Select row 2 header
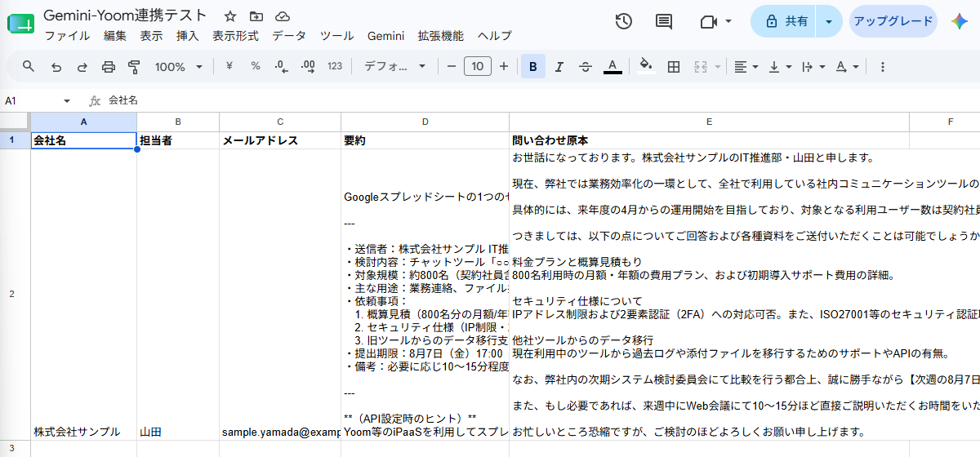The image size is (980, 457). (11, 295)
